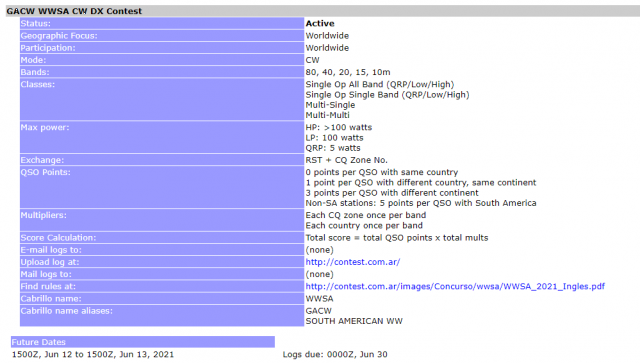Click the 'Score Calculation:' label

tap(58, 238)
